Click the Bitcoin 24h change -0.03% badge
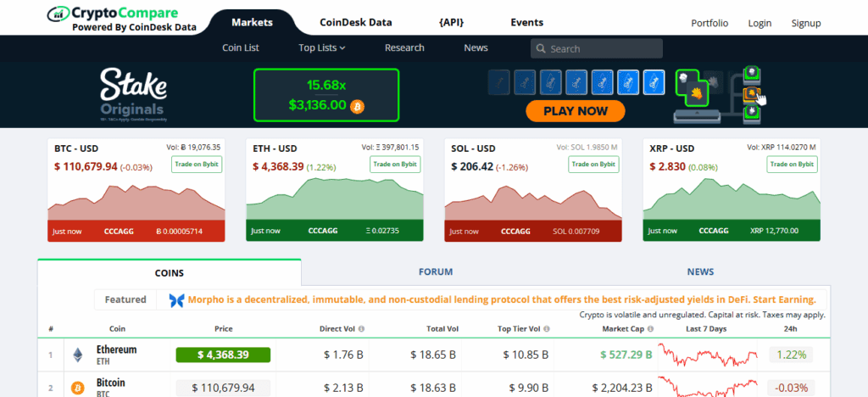 791,388
